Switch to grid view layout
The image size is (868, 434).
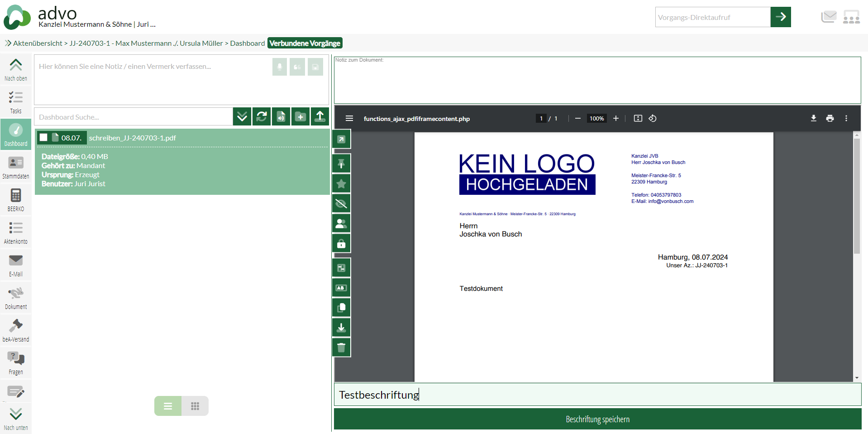[195, 406]
